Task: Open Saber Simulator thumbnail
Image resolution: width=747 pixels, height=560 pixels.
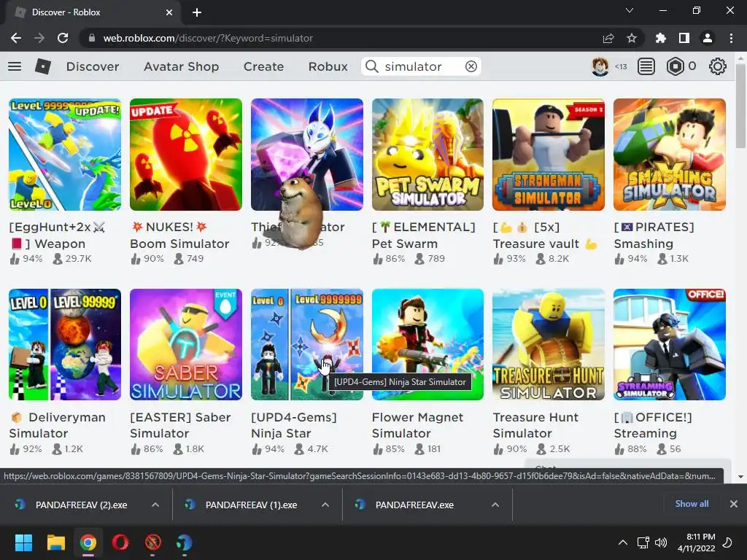Action: tap(186, 344)
